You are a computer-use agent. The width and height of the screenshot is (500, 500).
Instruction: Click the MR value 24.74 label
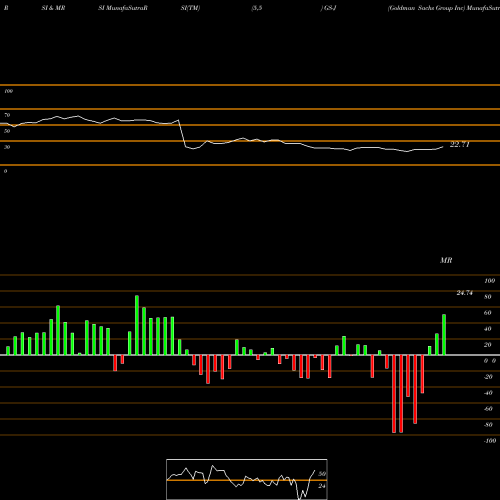[x=465, y=293]
